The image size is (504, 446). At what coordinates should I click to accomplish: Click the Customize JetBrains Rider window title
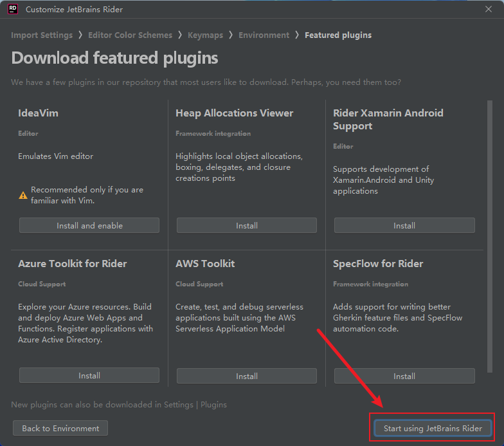[75, 9]
